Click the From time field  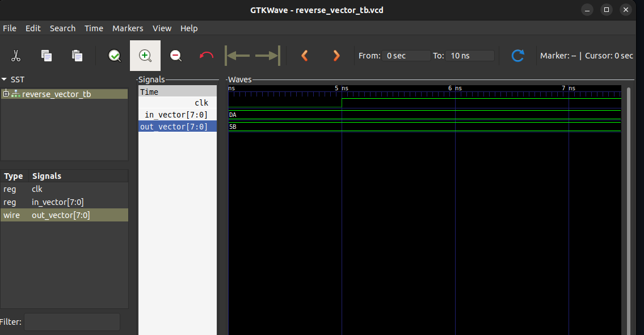coord(406,55)
